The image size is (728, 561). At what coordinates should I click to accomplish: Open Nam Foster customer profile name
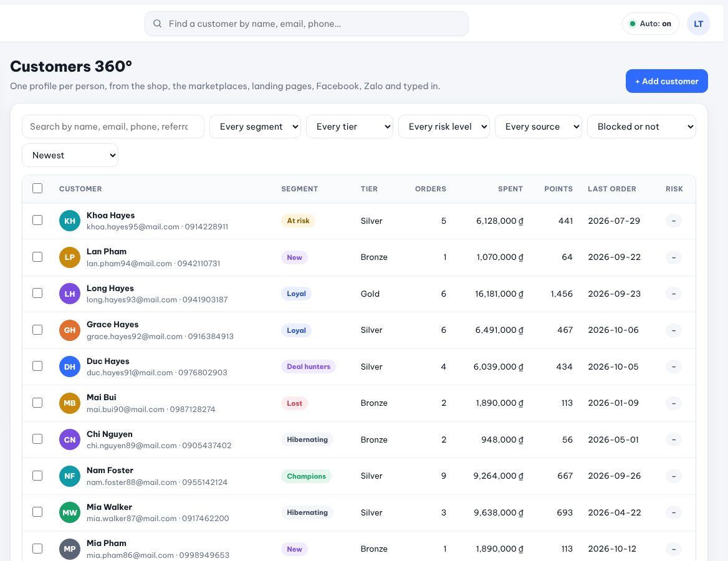click(x=110, y=471)
